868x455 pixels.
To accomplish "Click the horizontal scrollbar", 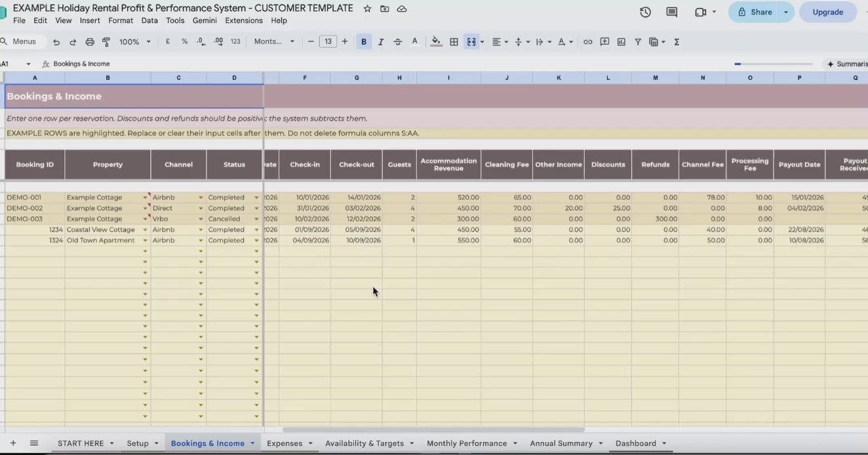I will click(x=433, y=430).
